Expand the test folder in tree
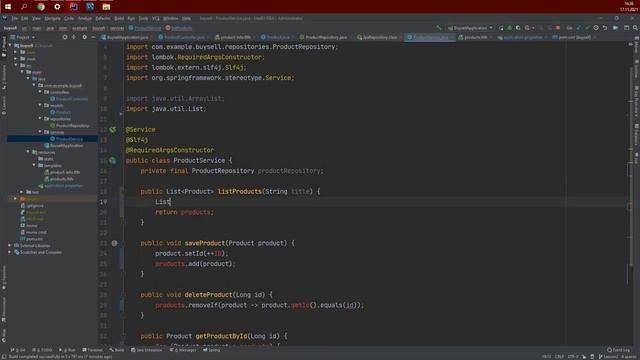This screenshot has height=360, width=640. point(22,192)
